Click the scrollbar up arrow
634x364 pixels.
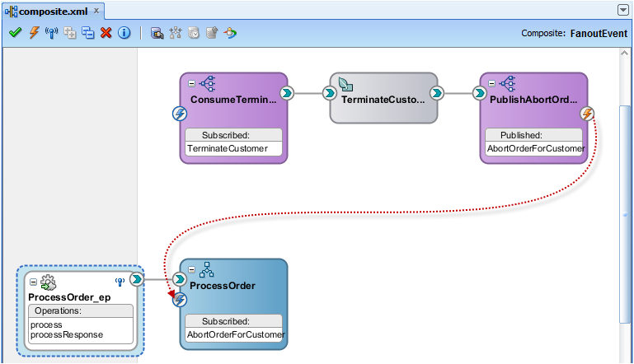(625, 54)
